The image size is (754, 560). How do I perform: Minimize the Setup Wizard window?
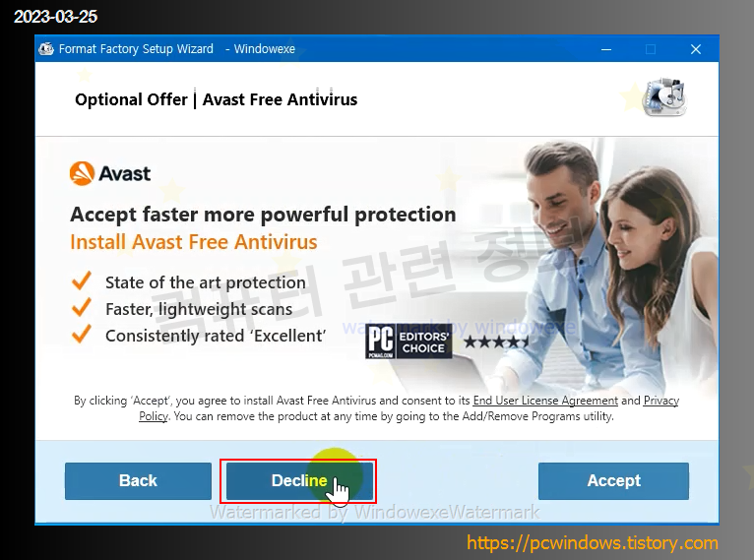pyautogui.click(x=606, y=49)
